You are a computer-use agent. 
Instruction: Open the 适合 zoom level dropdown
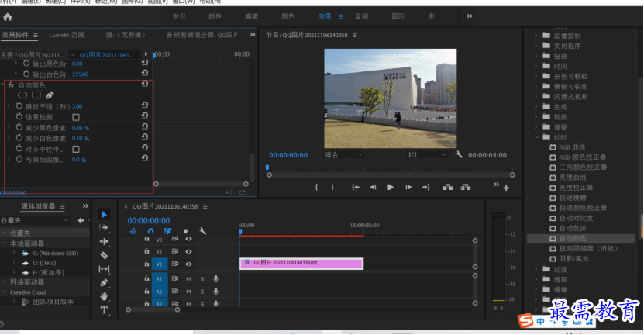click(x=343, y=154)
